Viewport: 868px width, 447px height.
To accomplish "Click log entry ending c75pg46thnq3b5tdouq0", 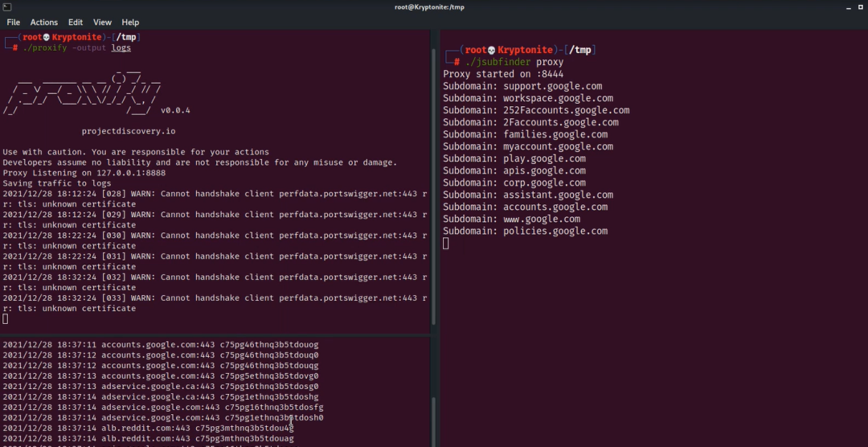I will pos(161,355).
